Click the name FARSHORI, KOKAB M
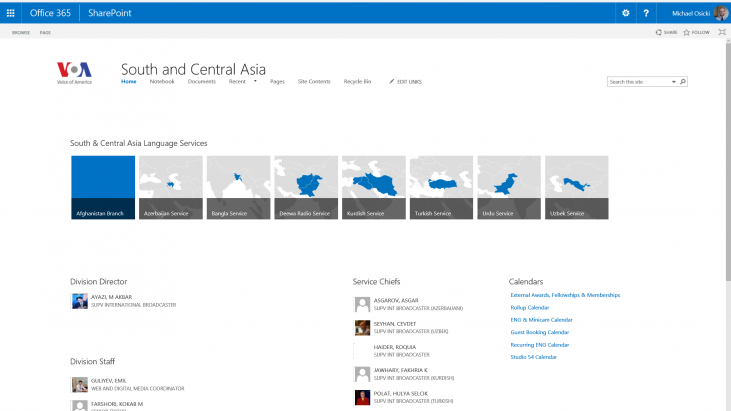Viewport: 731px width, 411px height. (x=117, y=404)
